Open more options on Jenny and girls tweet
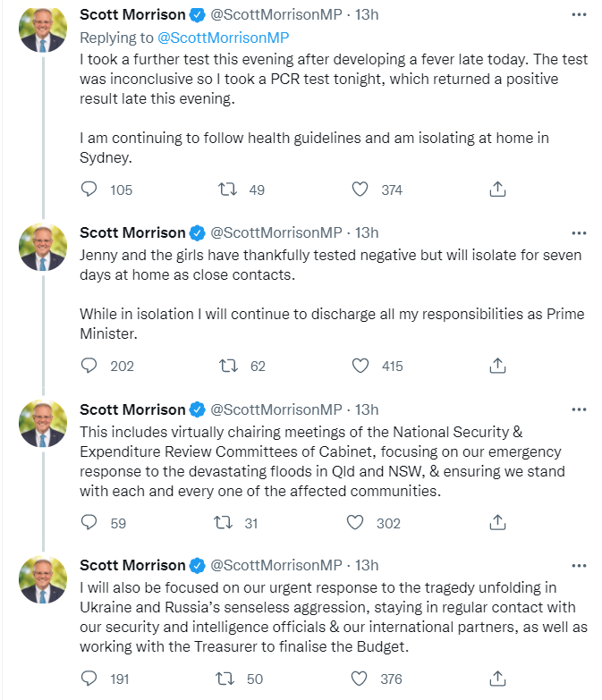The height and width of the screenshot is (700, 602). (579, 233)
